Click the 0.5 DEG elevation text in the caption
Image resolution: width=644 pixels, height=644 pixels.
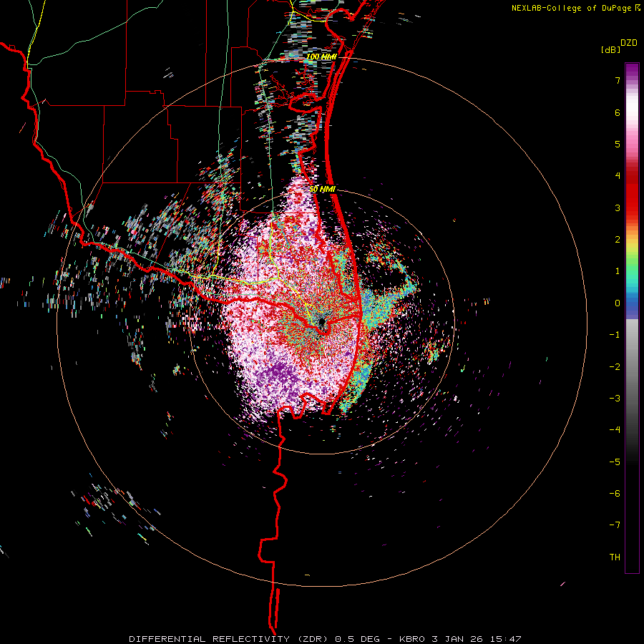click(x=357, y=639)
